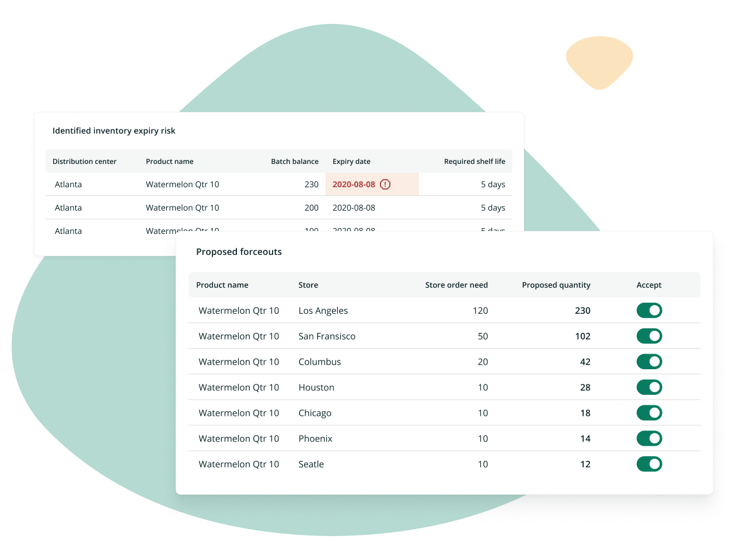Screen dimensions: 747x560
Task: Sort by the Store order need column
Action: (x=456, y=285)
